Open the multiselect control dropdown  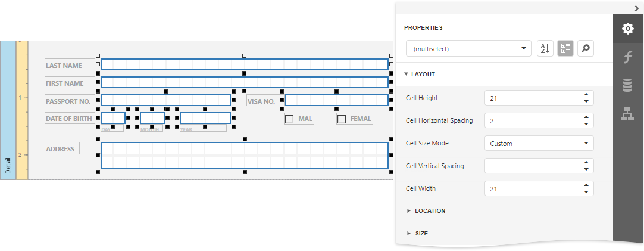(523, 49)
